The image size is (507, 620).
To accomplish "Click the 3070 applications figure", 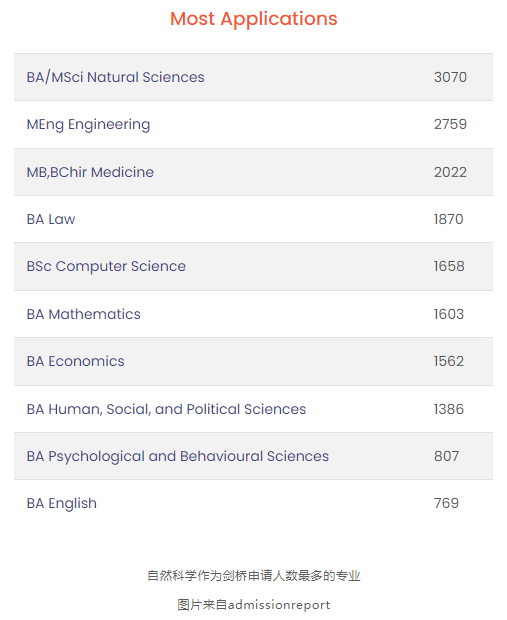I will click(450, 77).
